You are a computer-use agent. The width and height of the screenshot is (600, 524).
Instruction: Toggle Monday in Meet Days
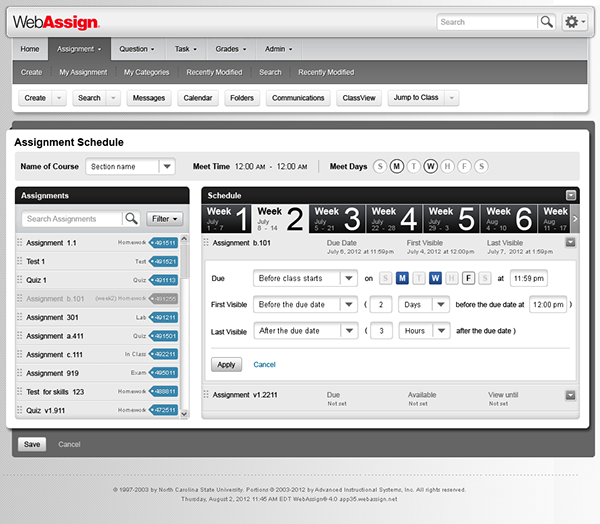tap(397, 166)
